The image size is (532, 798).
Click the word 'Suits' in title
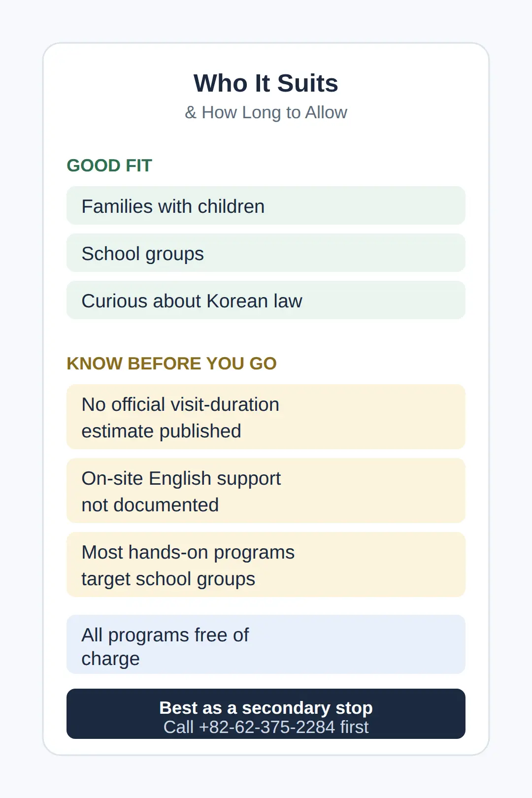point(307,83)
